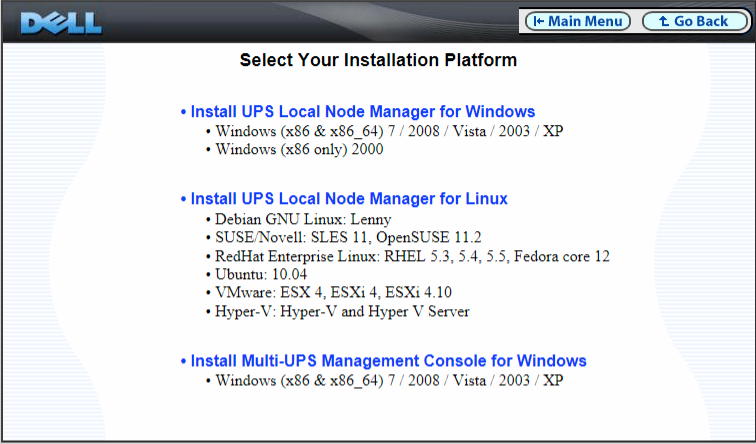Select the 'Windows (x86 only) 2000' line
This screenshot has height=444, width=756.
pyautogui.click(x=299, y=149)
